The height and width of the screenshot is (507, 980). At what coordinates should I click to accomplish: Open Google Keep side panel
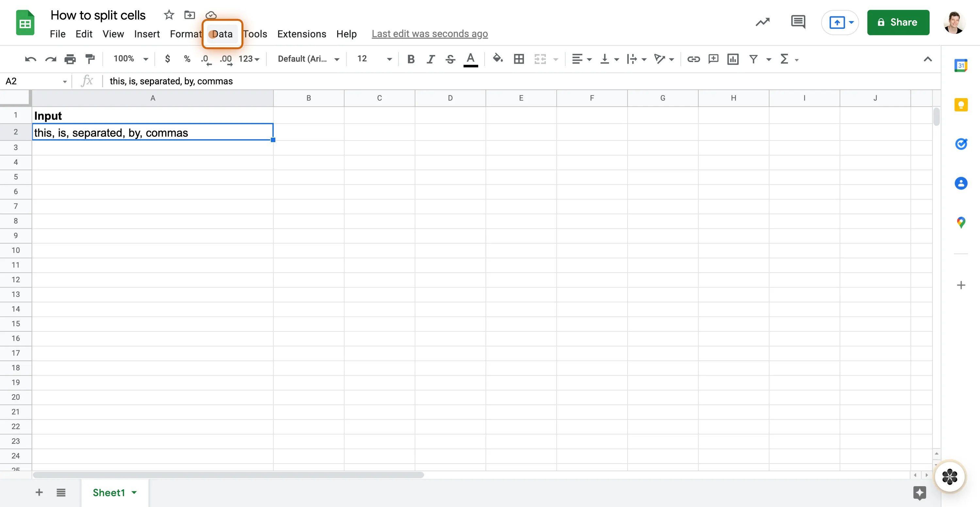pyautogui.click(x=961, y=105)
